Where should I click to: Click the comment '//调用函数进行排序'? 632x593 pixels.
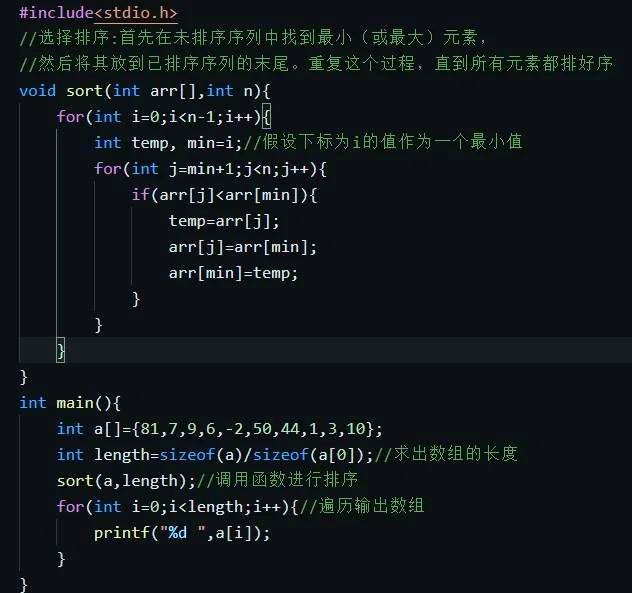277,480
